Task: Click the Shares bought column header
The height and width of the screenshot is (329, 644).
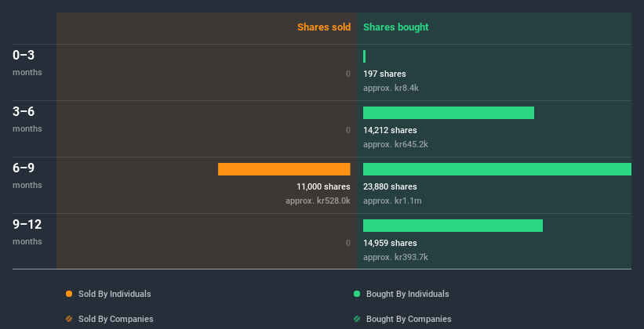Action: [x=396, y=27]
